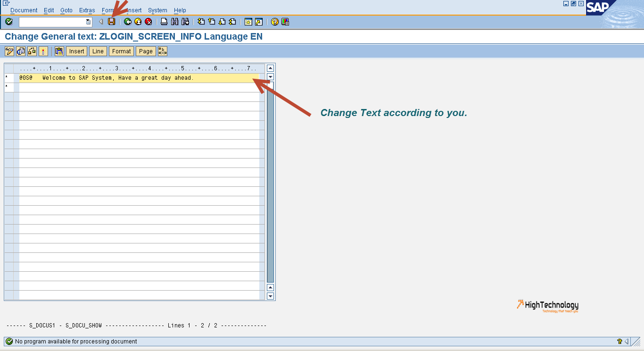This screenshot has width=644, height=351.
Task: Open the Edit menu
Action: point(49,10)
